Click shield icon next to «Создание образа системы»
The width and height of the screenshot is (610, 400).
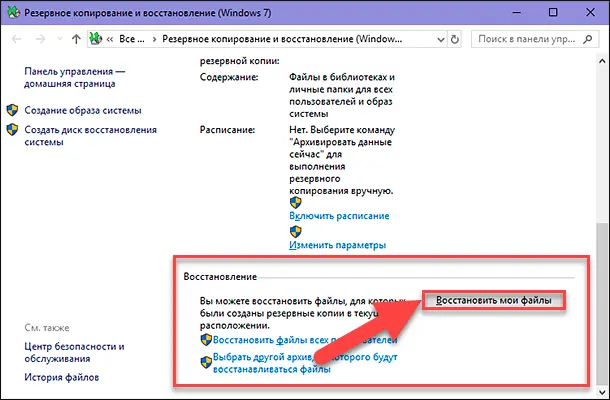point(12,110)
